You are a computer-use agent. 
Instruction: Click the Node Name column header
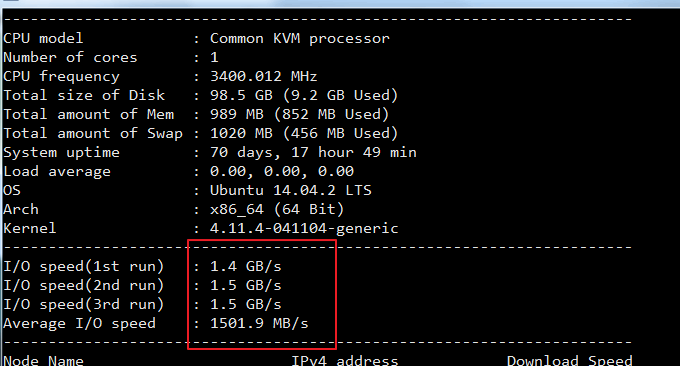click(x=43, y=360)
